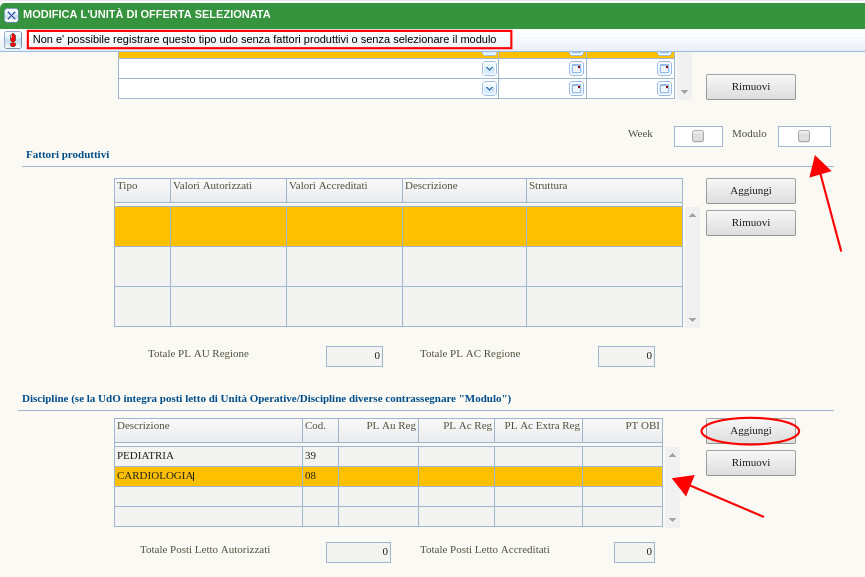This screenshot has width=865, height=577.
Task: Open calendar picker in bottom row, second date column
Action: 664,89
